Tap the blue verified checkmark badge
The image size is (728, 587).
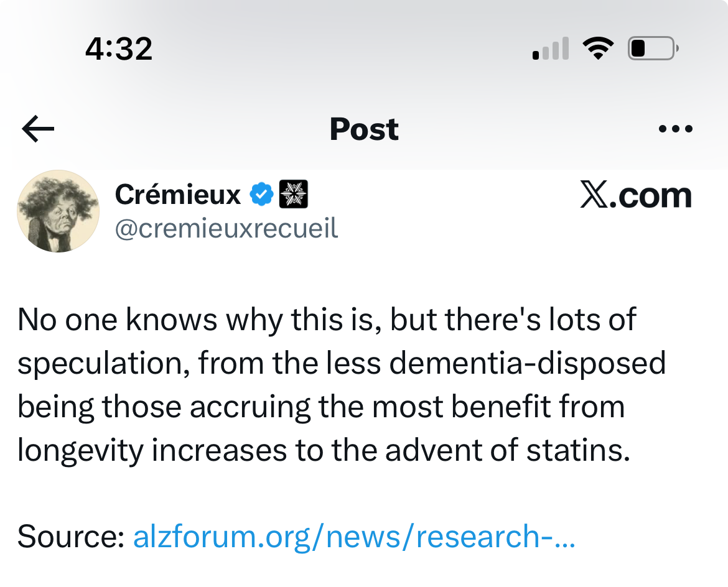coord(261,195)
